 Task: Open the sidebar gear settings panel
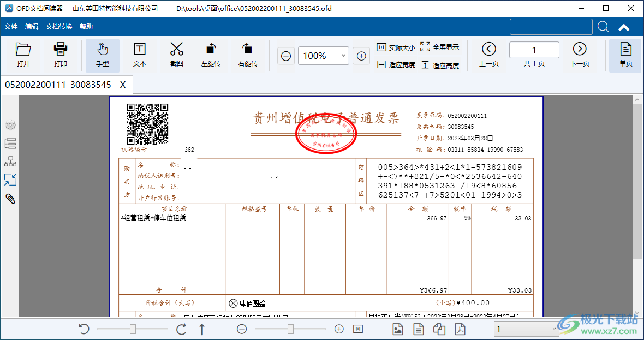pos(10,125)
